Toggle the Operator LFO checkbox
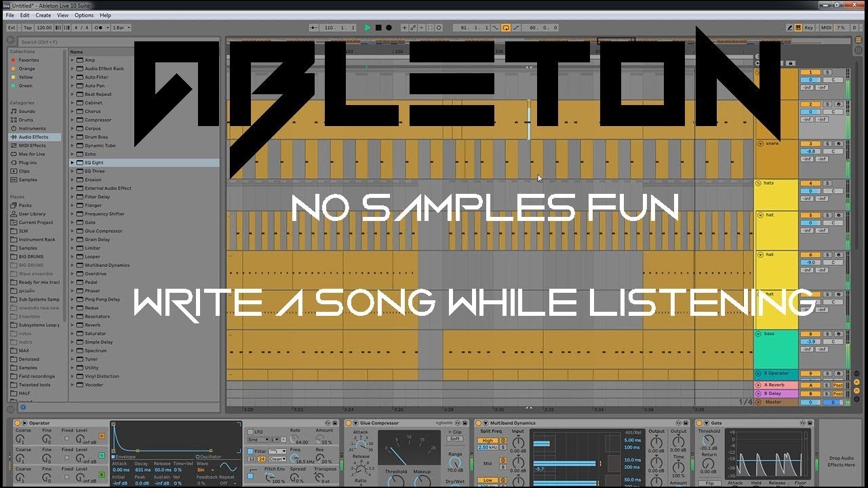868x488 pixels. click(250, 432)
